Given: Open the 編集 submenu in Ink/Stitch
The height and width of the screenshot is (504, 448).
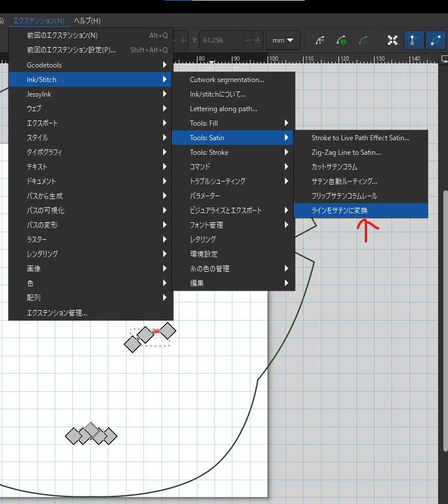Looking at the screenshot, I should 234,283.
